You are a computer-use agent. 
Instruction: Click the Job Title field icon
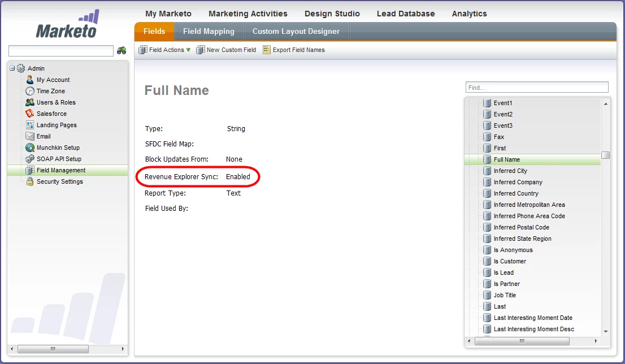point(487,295)
